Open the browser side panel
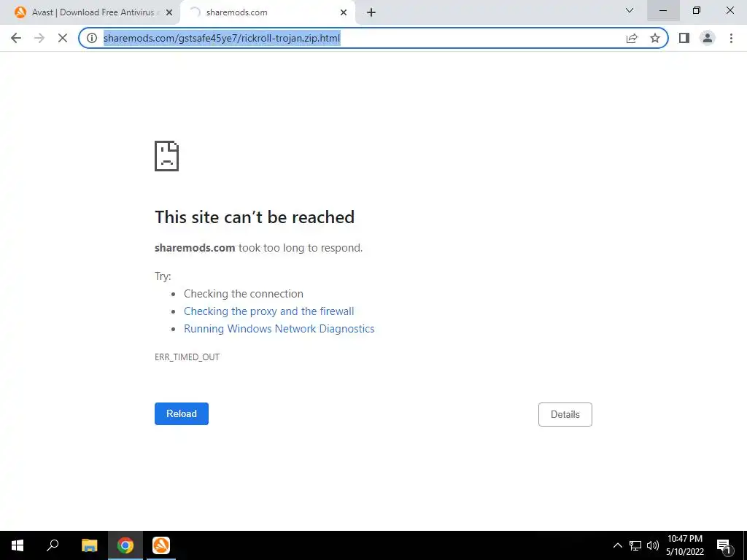747x560 pixels. pos(684,38)
